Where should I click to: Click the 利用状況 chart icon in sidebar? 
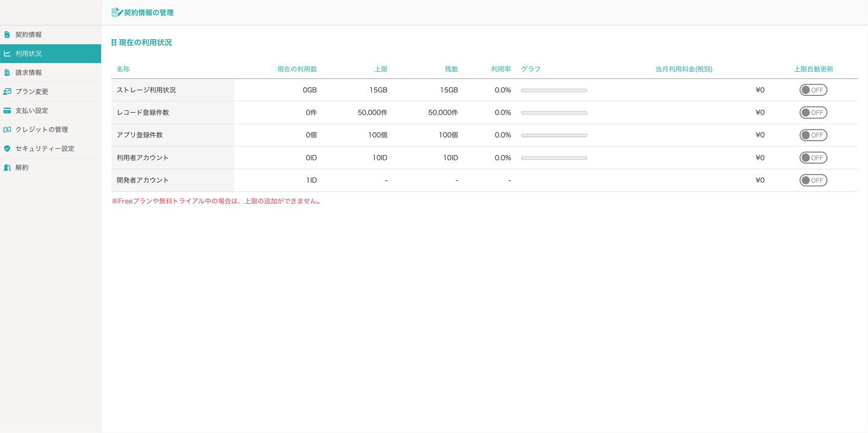pos(7,54)
